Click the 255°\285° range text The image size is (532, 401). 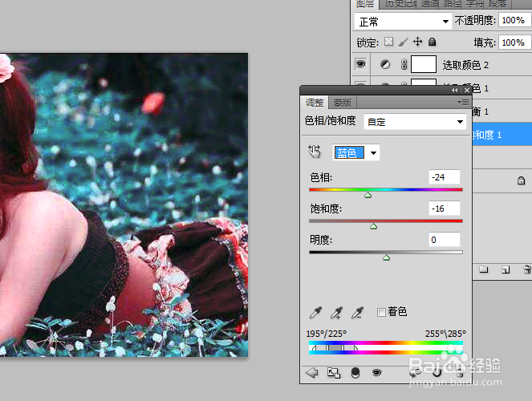point(445,334)
